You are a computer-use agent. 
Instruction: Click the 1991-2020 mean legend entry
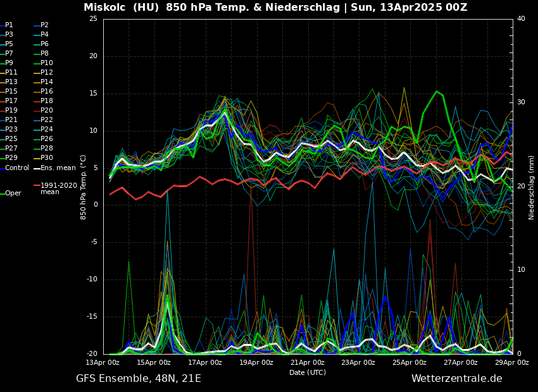[58, 189]
